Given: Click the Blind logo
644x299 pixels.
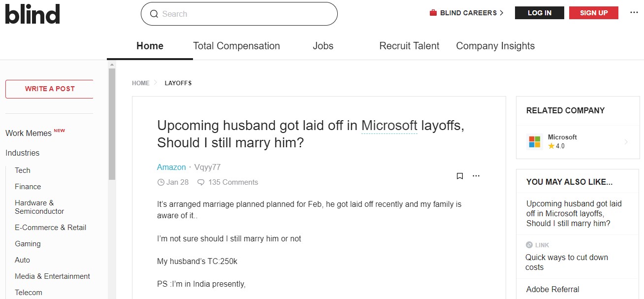Looking at the screenshot, I should point(32,14).
